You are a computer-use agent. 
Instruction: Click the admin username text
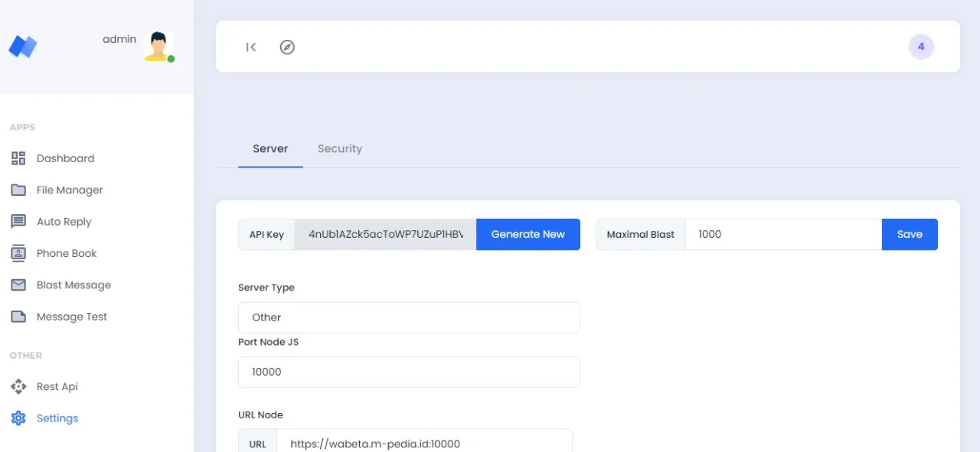tap(119, 39)
